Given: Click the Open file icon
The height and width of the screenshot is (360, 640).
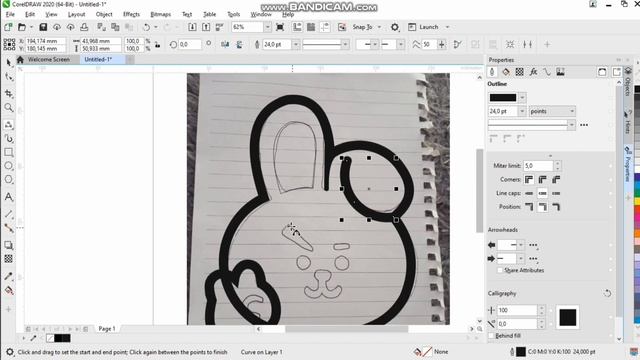Looking at the screenshot, I should [22, 27].
